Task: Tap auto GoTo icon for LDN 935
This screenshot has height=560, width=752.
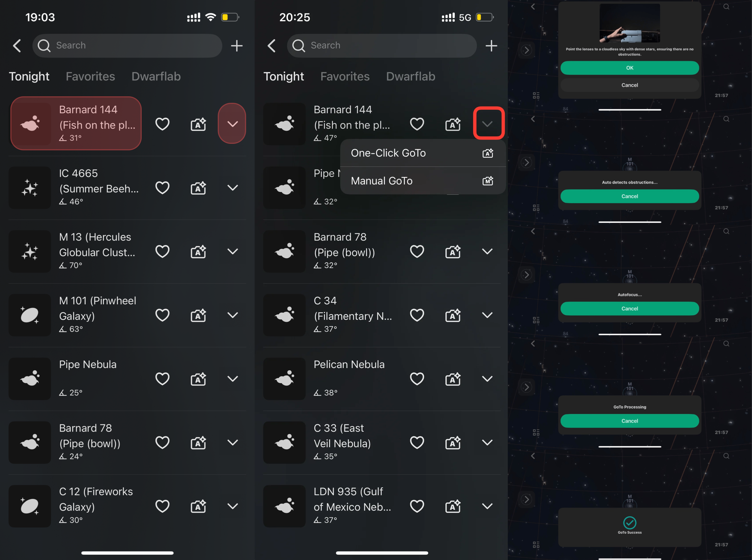Action: coord(453,506)
